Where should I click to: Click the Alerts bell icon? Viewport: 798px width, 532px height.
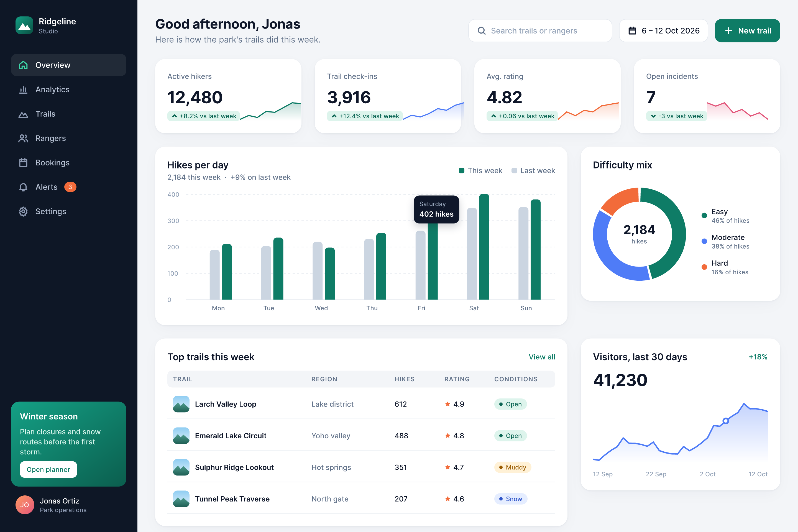coord(23,187)
